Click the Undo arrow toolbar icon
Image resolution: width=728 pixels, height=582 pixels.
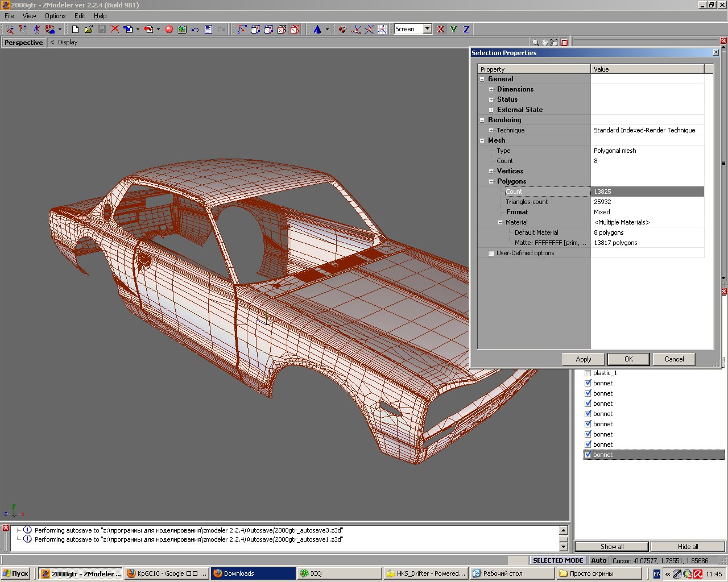[195, 29]
